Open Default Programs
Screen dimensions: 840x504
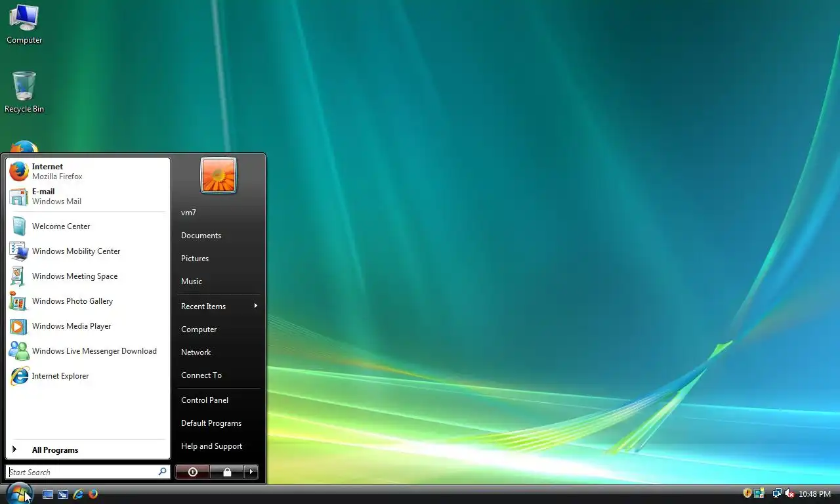219,423
